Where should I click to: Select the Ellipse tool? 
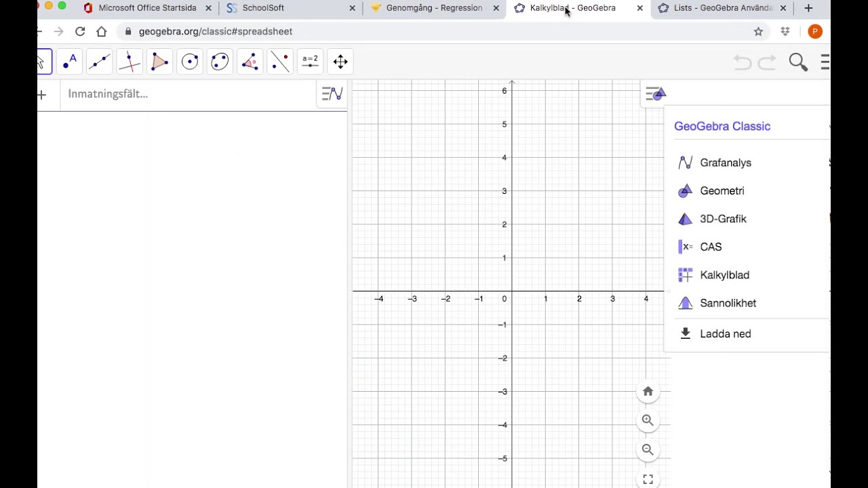220,62
